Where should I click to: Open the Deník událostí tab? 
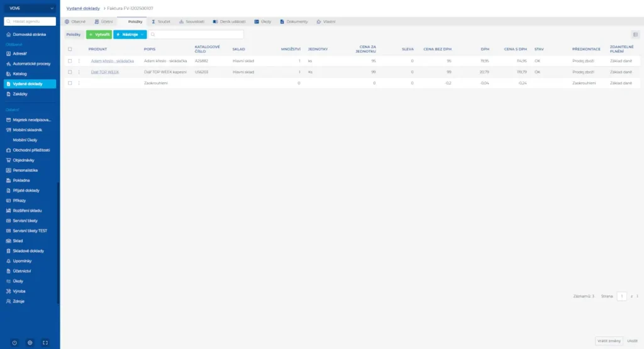(230, 21)
